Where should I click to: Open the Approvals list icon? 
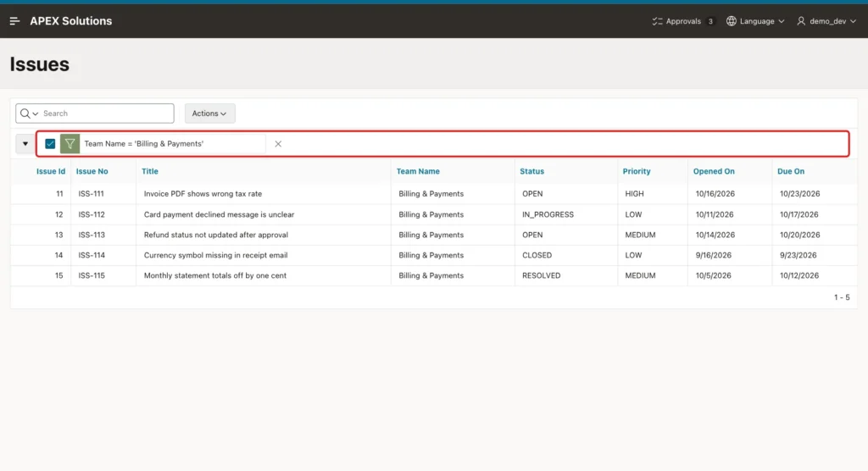click(x=657, y=21)
